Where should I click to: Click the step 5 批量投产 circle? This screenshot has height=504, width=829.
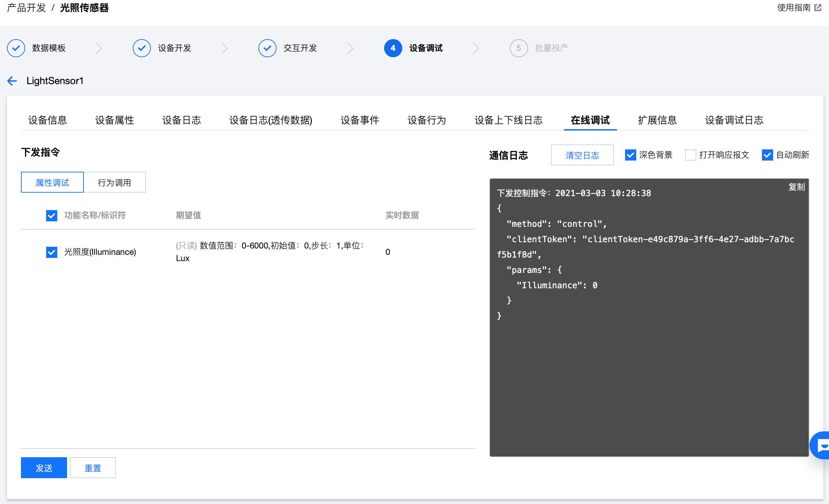pyautogui.click(x=519, y=48)
